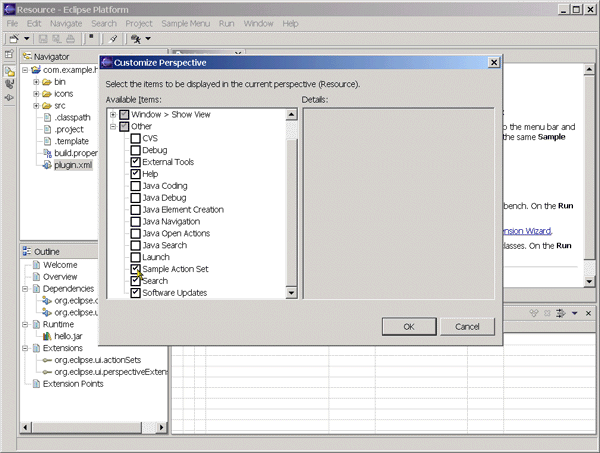Enable the Debug checkbox
This screenshot has width=600, height=453.
click(135, 150)
